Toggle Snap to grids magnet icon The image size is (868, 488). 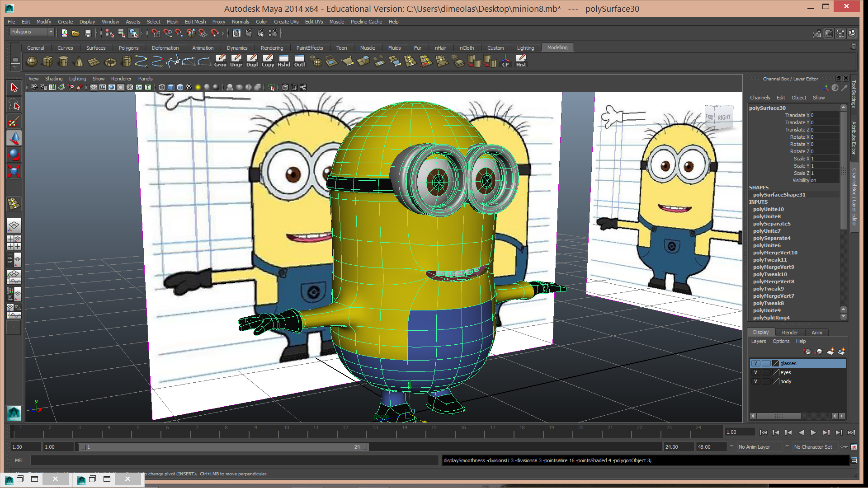coord(156,33)
